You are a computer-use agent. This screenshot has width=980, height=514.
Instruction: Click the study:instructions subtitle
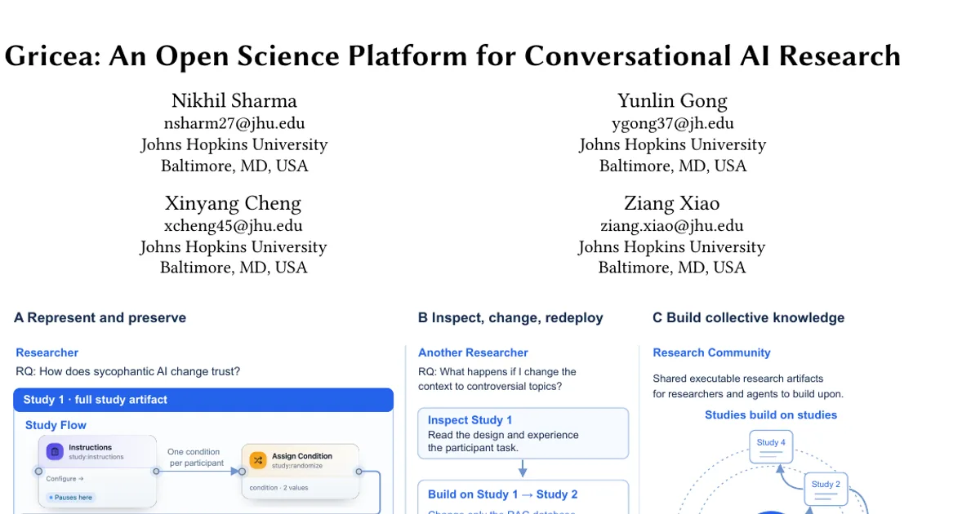pos(96,457)
